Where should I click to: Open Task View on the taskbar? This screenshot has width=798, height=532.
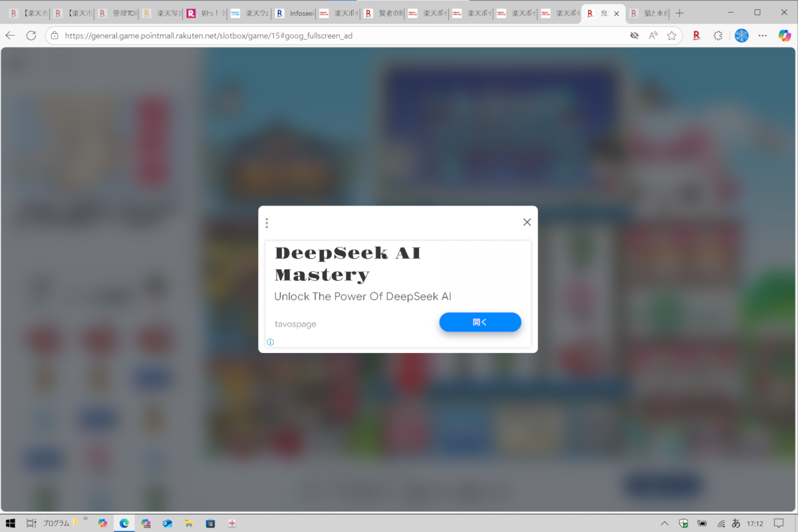[x=31, y=523]
